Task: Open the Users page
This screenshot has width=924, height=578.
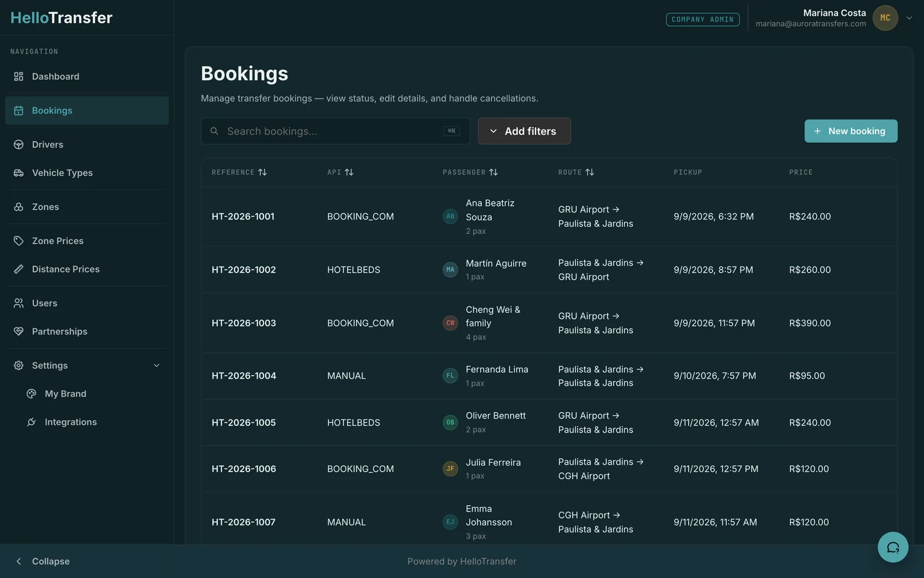Action: click(87, 303)
